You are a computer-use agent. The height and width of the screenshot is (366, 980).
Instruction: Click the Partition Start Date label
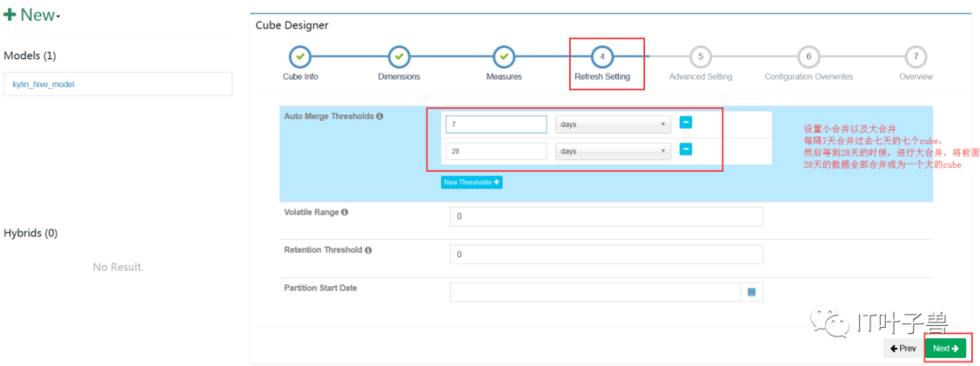(320, 288)
